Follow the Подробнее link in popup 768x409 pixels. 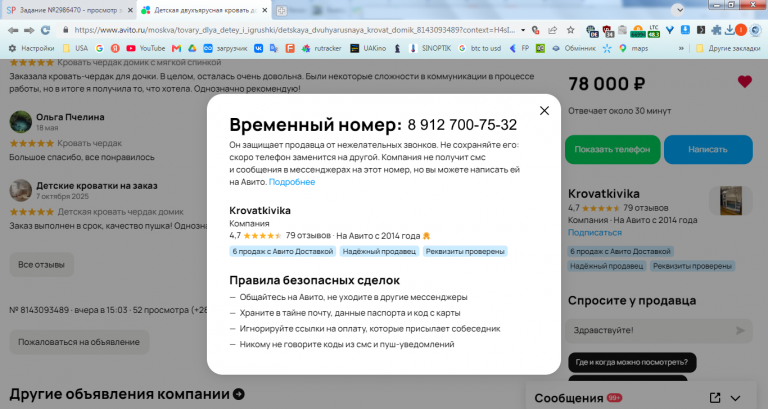tap(292, 182)
